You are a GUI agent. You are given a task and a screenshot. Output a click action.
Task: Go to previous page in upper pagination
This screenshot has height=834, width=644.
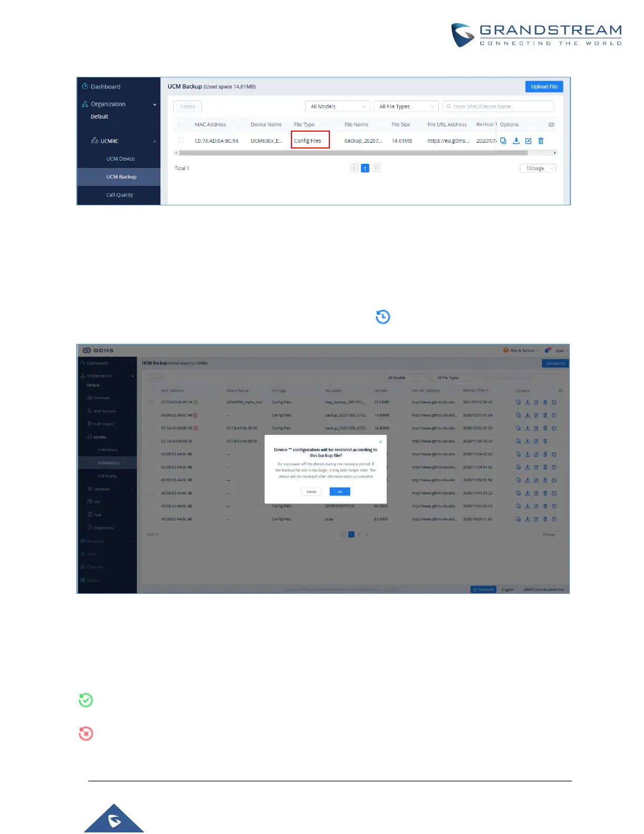354,168
